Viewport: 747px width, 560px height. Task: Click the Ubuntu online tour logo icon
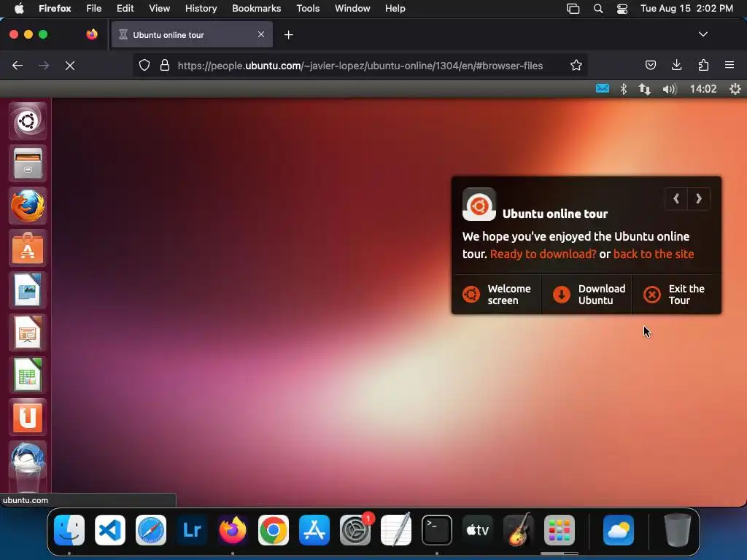pos(479,205)
